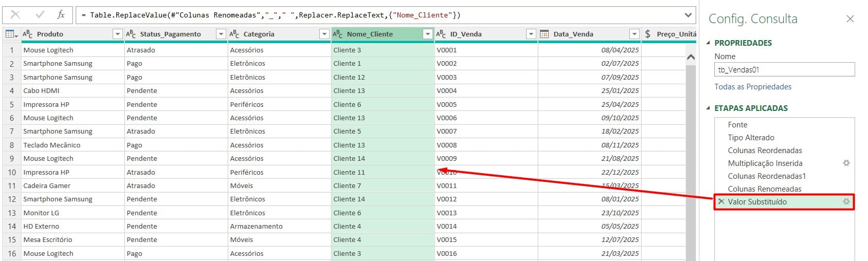The height and width of the screenshot is (261, 868).
Task: Click ABC type icon on Produto column
Action: [x=28, y=34]
